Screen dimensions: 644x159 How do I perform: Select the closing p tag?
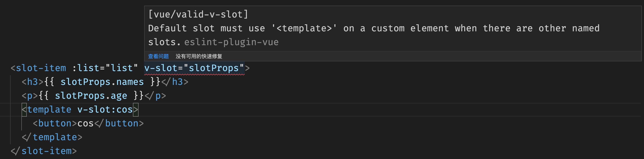[x=155, y=96]
